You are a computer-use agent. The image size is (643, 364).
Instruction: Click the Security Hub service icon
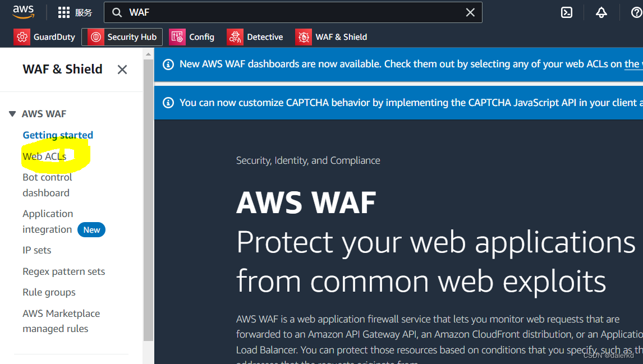click(x=95, y=37)
